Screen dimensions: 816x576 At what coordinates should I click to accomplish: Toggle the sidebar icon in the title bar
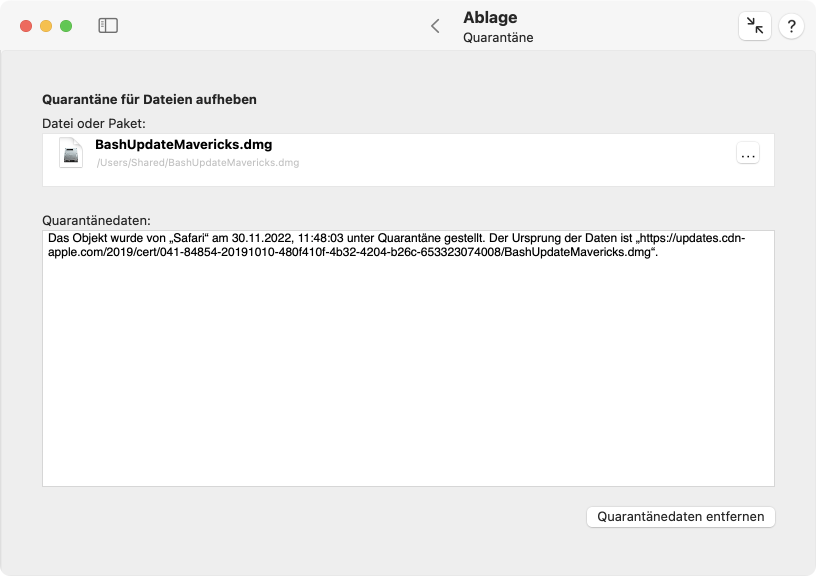click(x=108, y=25)
